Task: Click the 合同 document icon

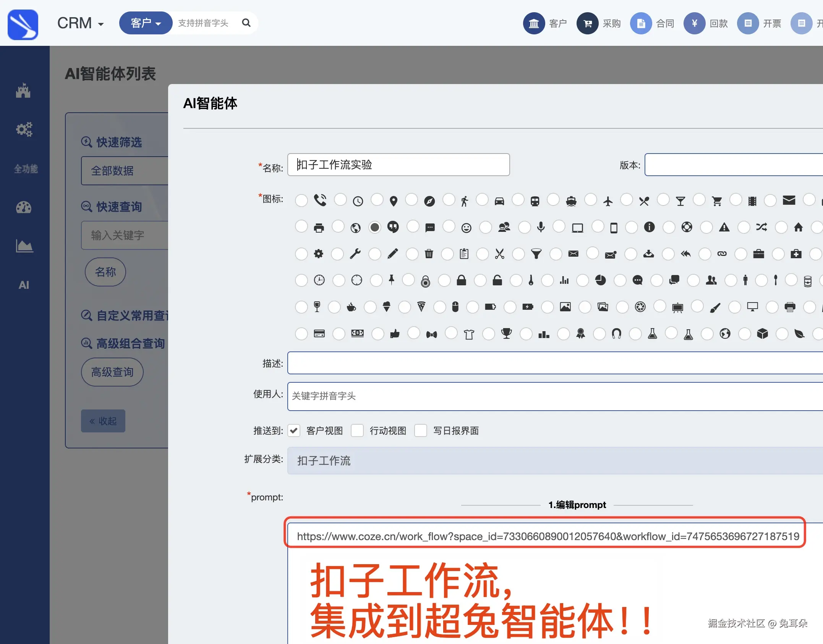Action: tap(641, 24)
